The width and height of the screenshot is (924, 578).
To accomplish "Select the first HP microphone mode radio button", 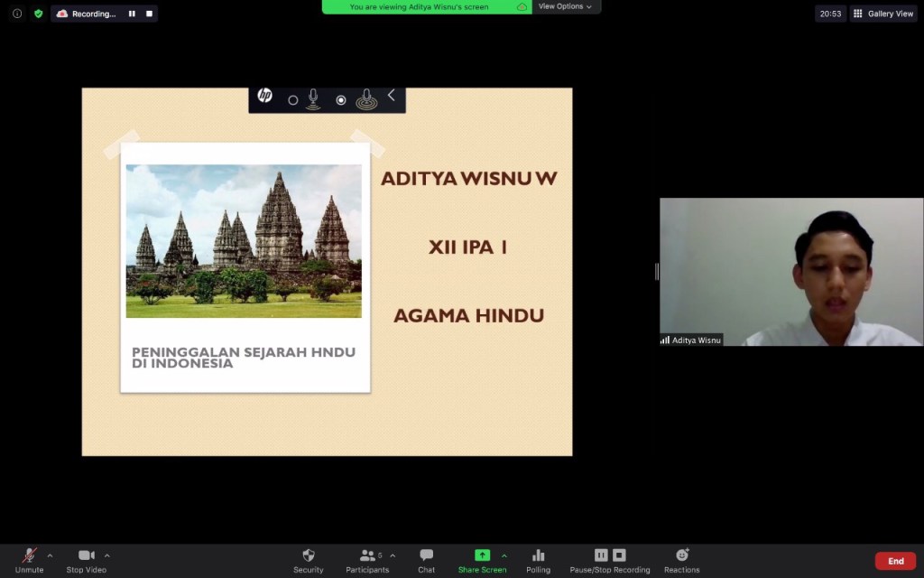I will pyautogui.click(x=292, y=100).
